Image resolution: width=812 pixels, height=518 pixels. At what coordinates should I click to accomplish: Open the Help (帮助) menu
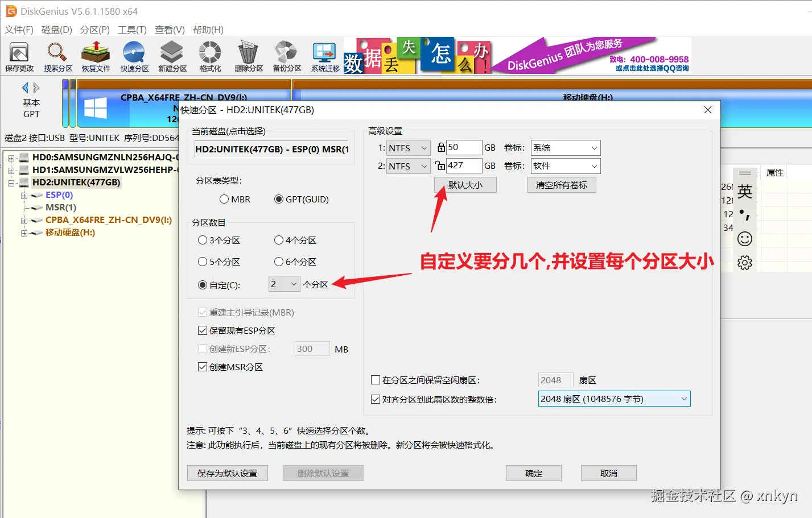tap(208, 30)
